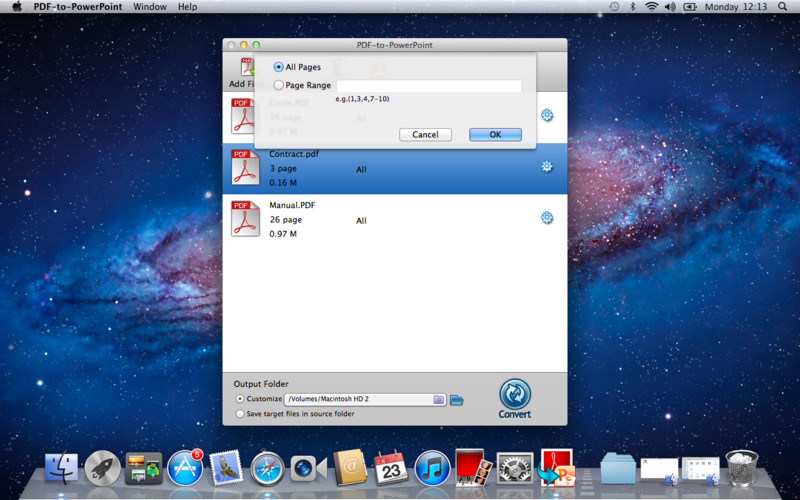The width and height of the screenshot is (800, 500).
Task: Select the All Pages radio button
Action: tap(279, 67)
